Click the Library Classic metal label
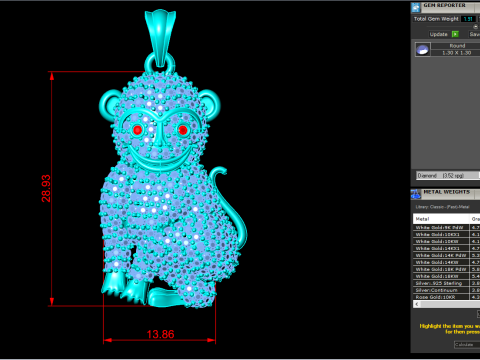 tap(442, 207)
